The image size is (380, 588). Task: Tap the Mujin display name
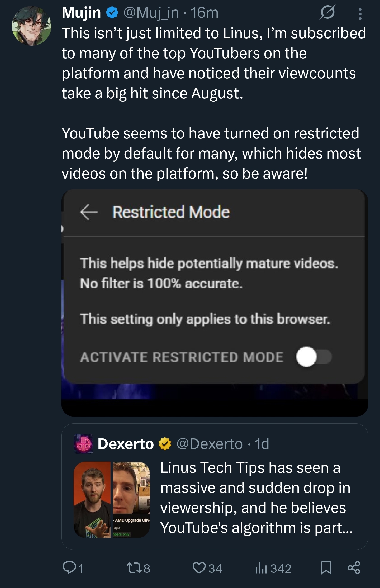(x=81, y=13)
